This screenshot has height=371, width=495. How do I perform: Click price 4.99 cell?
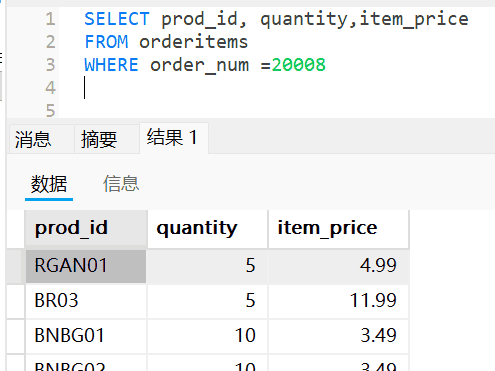click(x=338, y=266)
